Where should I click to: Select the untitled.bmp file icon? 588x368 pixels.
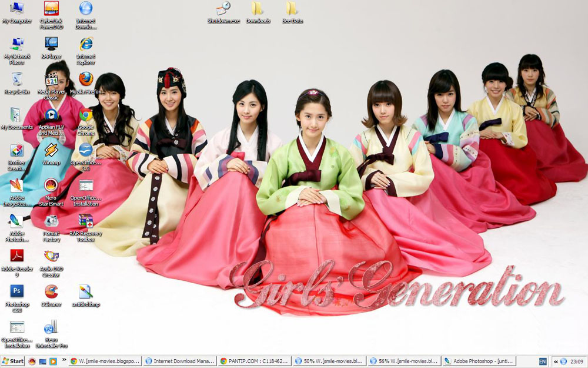point(86,296)
